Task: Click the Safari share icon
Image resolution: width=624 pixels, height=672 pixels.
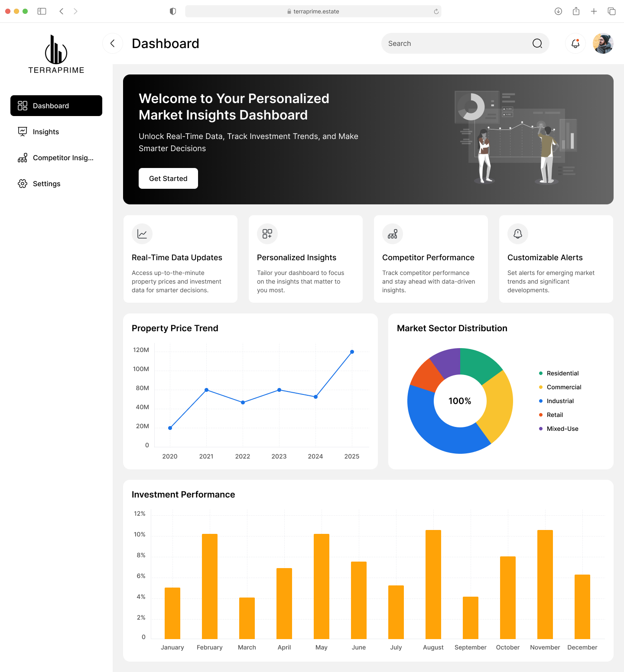Action: click(576, 11)
